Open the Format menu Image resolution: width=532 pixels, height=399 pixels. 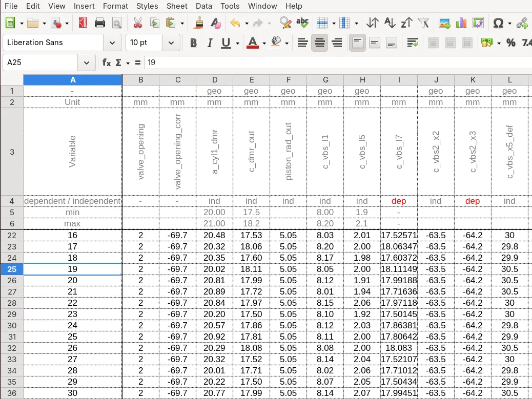(115, 6)
